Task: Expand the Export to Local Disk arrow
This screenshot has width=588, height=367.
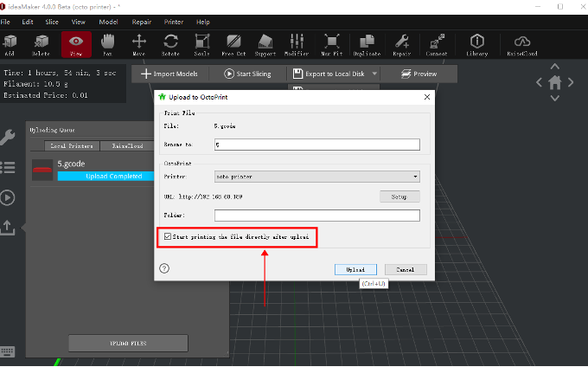Action: [x=374, y=74]
